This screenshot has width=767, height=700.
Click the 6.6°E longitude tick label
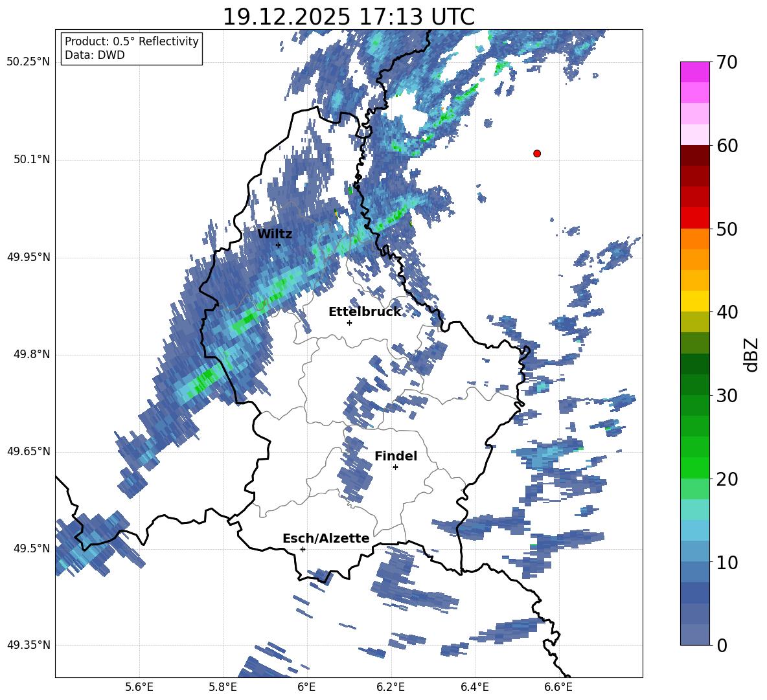click(558, 687)
